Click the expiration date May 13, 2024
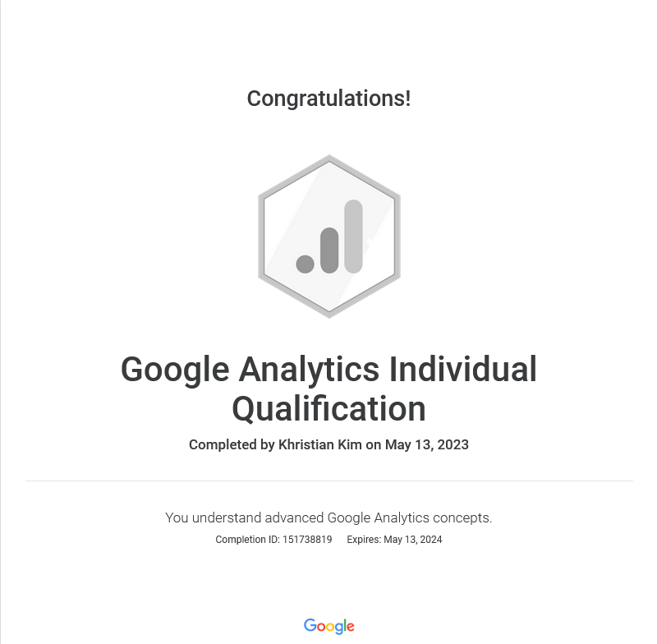Screen dimensions: 657x644 pyautogui.click(x=412, y=540)
